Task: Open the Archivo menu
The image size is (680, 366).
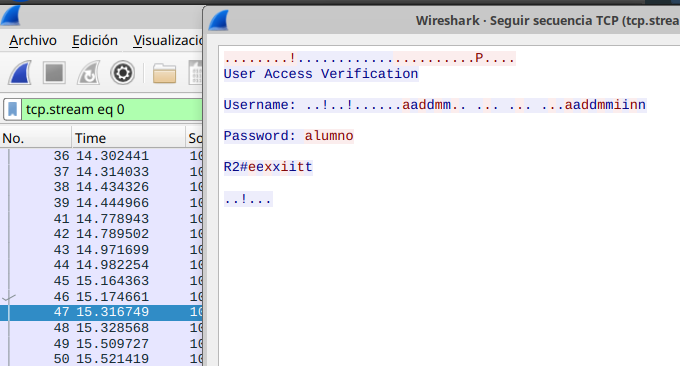Action: click(33, 40)
